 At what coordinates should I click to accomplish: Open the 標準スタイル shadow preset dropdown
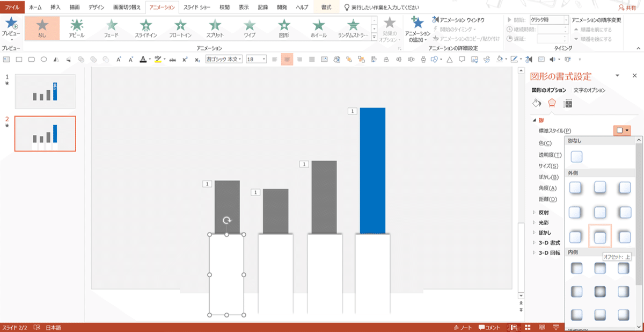pyautogui.click(x=623, y=130)
